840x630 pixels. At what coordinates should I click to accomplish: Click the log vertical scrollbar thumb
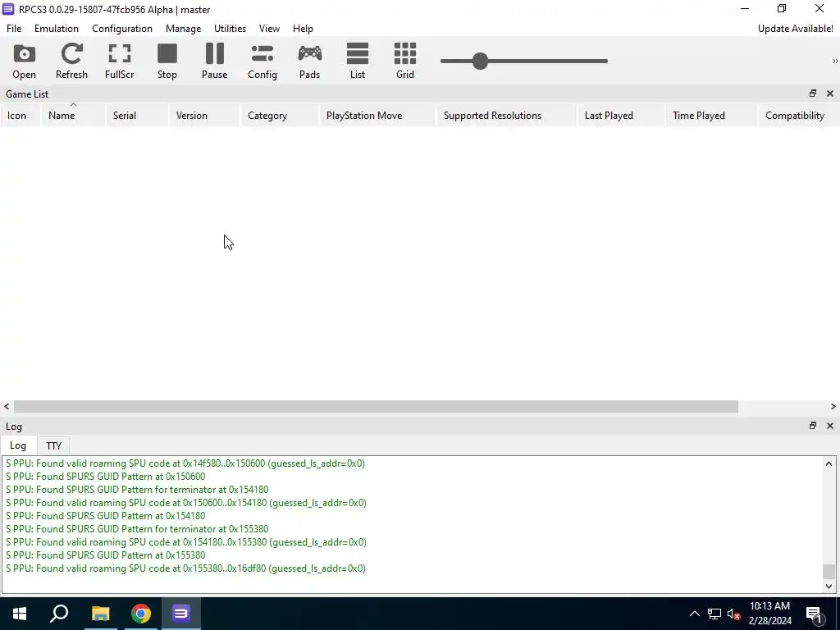coord(829,571)
